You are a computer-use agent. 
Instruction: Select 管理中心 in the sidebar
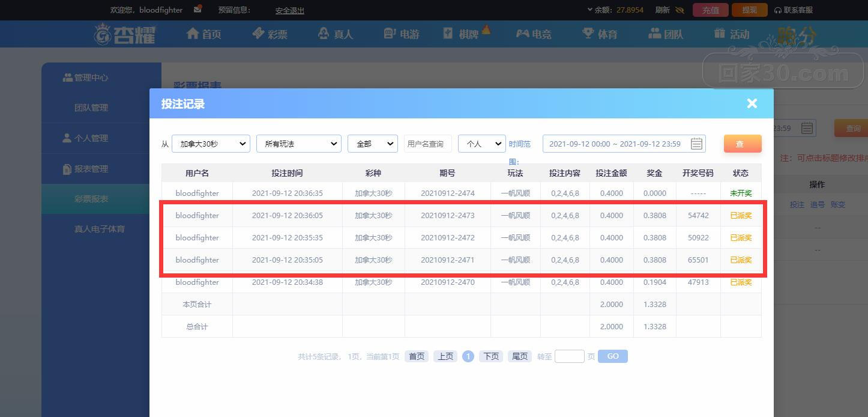point(86,78)
